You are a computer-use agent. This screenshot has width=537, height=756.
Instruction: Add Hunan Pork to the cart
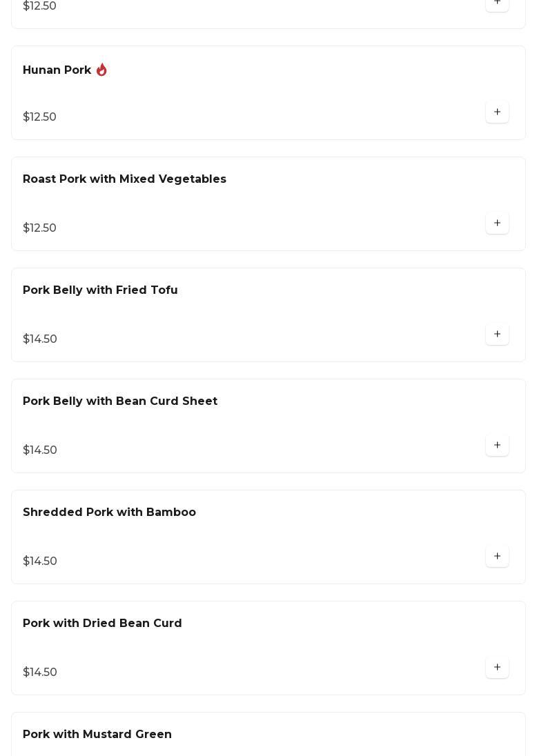[497, 112]
